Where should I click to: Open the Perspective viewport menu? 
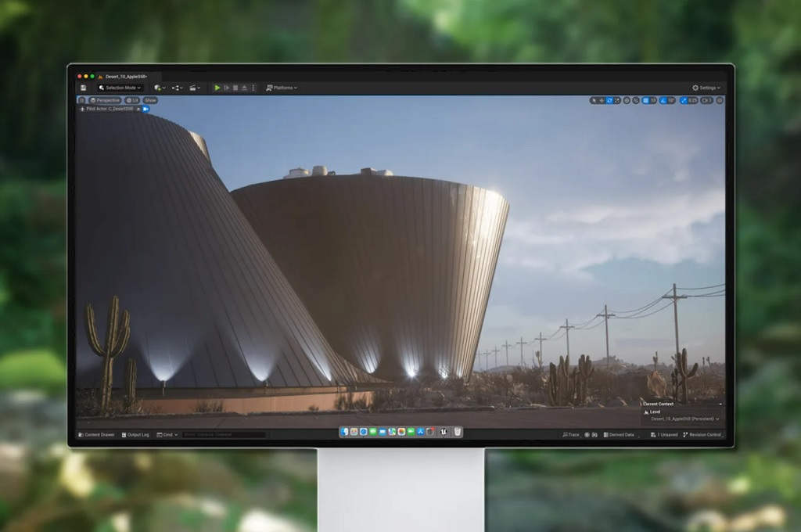105,101
